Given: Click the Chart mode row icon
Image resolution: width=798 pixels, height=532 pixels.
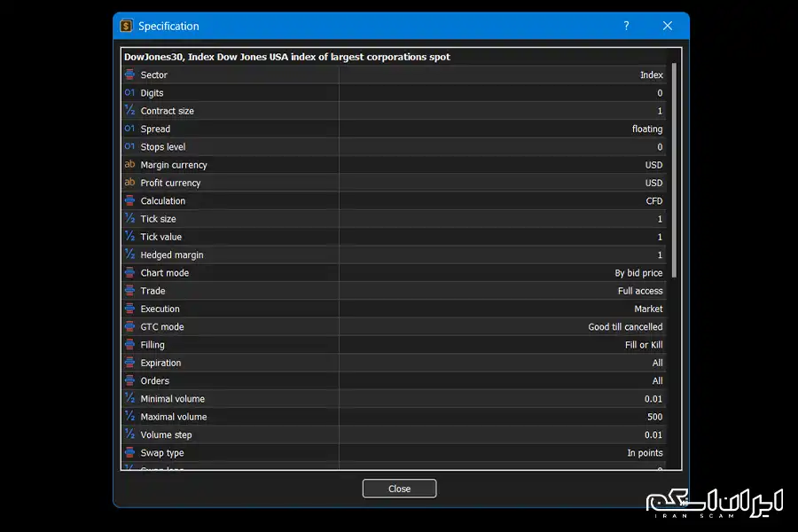Looking at the screenshot, I should tap(129, 272).
